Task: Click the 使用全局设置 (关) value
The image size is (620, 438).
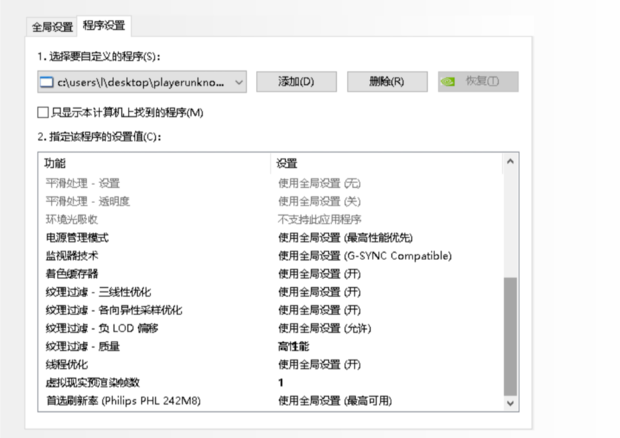Action: (319, 201)
